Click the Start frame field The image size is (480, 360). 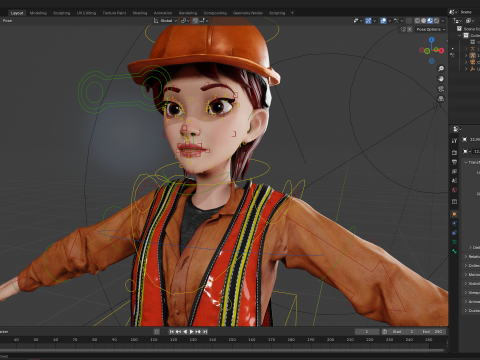coord(403,332)
